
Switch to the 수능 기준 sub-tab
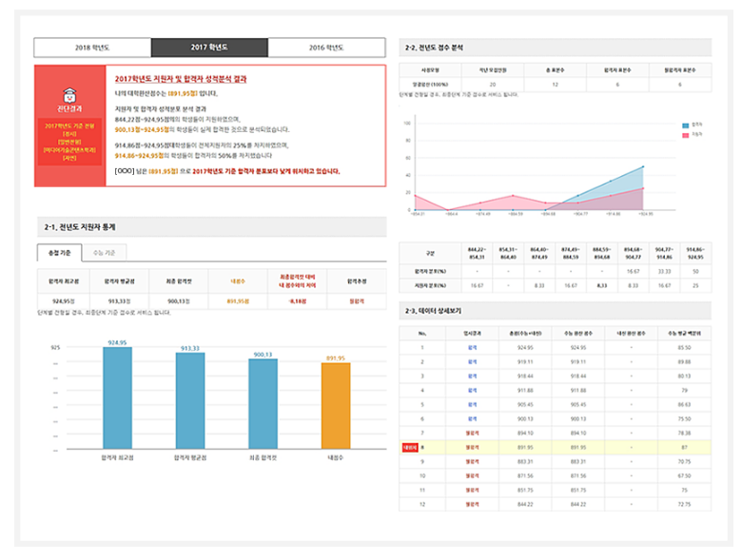106,252
